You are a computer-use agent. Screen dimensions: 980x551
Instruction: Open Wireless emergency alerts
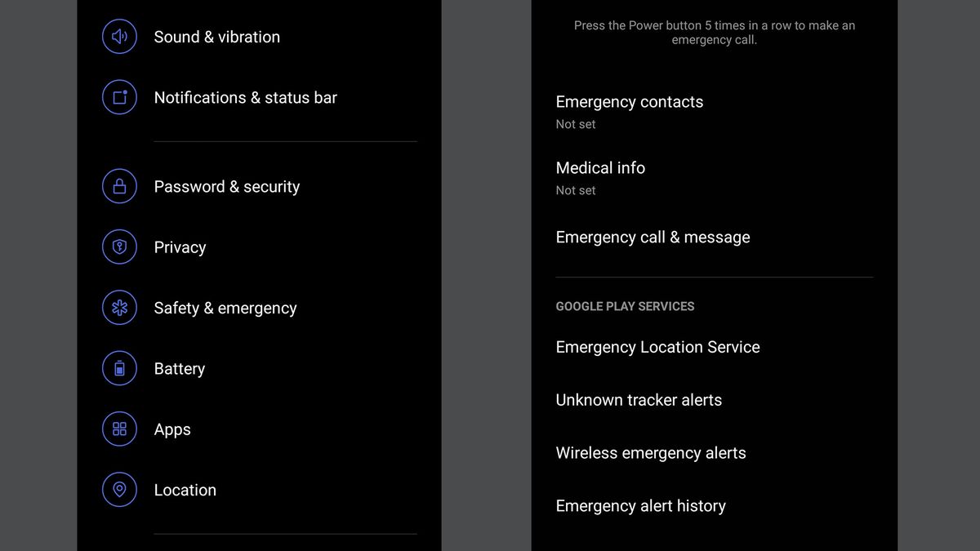click(650, 453)
